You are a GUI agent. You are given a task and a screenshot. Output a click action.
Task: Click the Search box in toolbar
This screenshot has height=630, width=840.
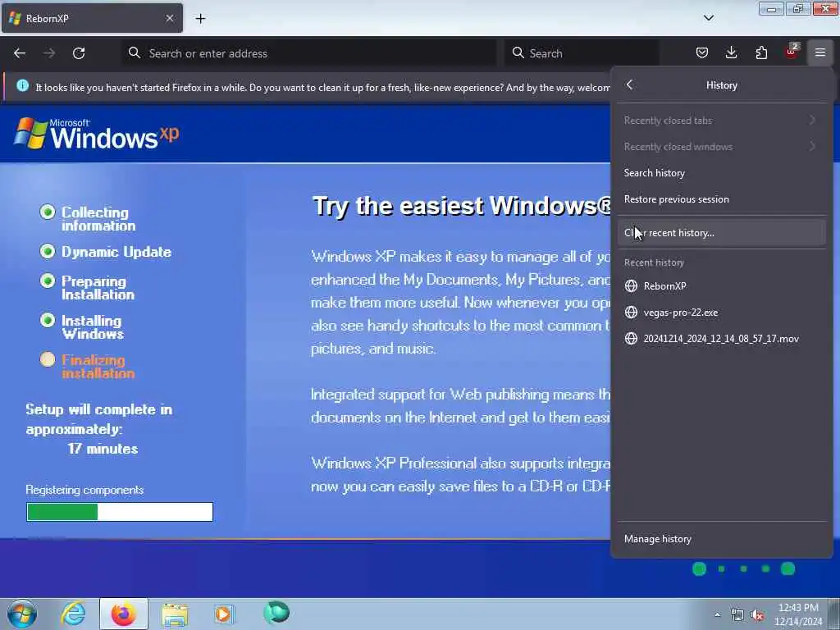[x=582, y=53]
